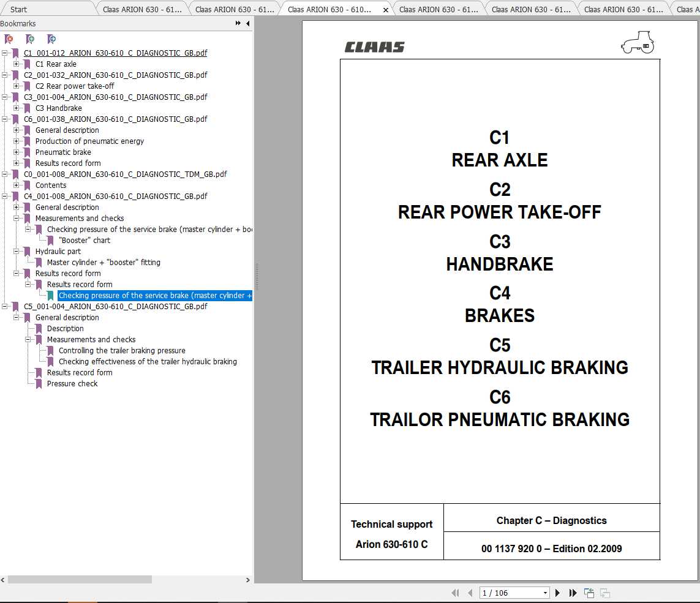700x603 pixels.
Task: Click the previous view navigation icon
Action: point(589,593)
